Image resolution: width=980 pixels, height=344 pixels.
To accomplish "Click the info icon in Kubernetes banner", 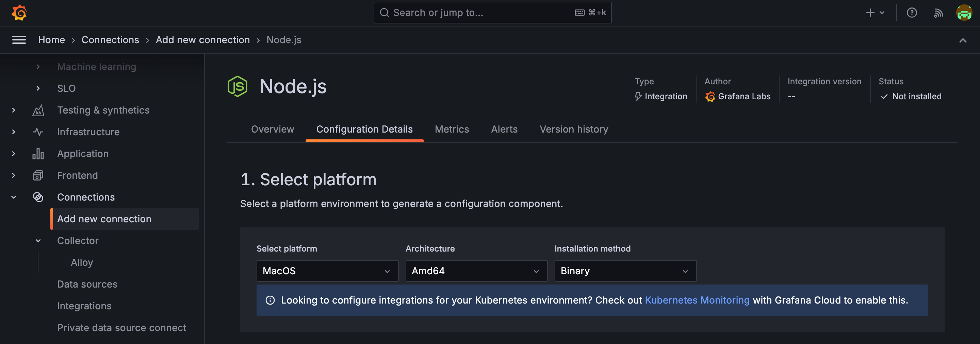I will click(x=270, y=300).
